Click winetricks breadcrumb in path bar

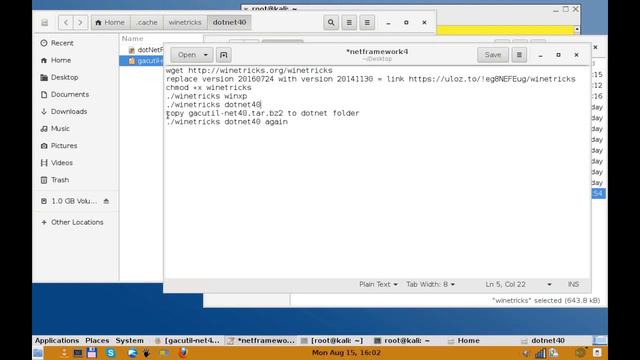185,22
